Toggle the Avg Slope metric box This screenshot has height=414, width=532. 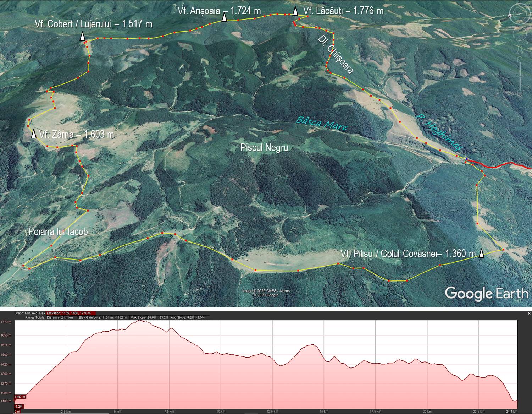tap(188, 317)
